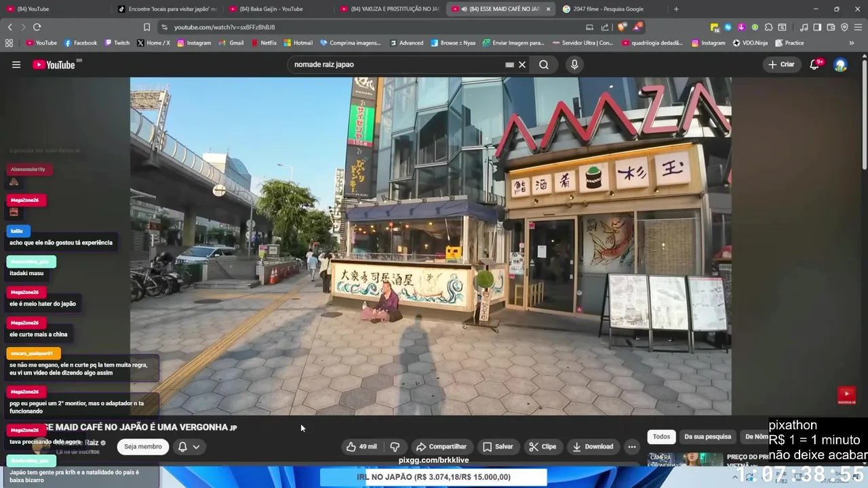Toggle the browser sidebar panel
868x488 pixels.
click(817, 27)
